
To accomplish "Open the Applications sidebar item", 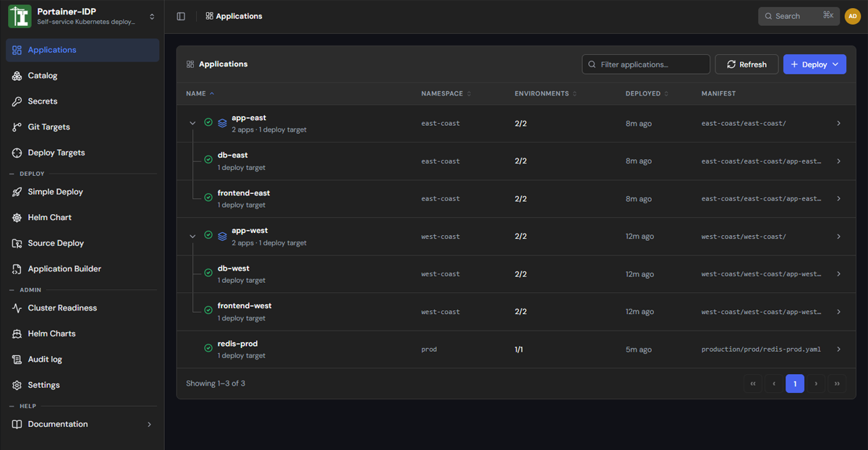I will tap(82, 50).
